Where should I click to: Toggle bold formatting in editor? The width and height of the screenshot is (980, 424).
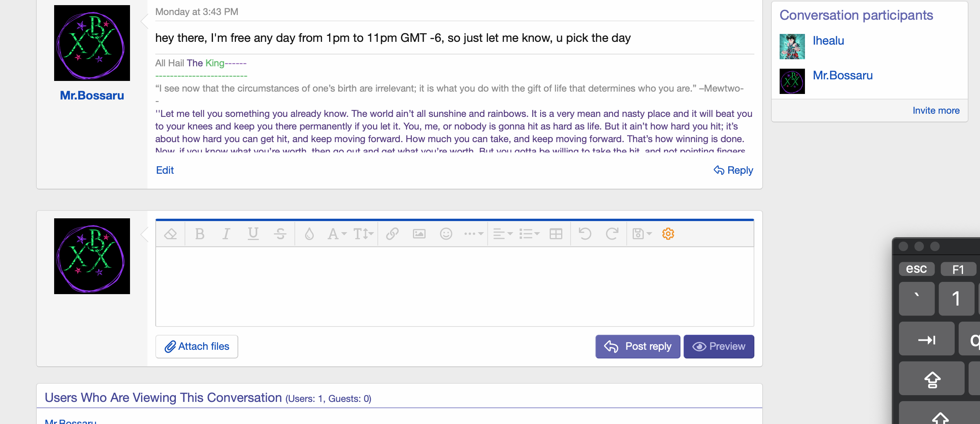[x=200, y=234]
